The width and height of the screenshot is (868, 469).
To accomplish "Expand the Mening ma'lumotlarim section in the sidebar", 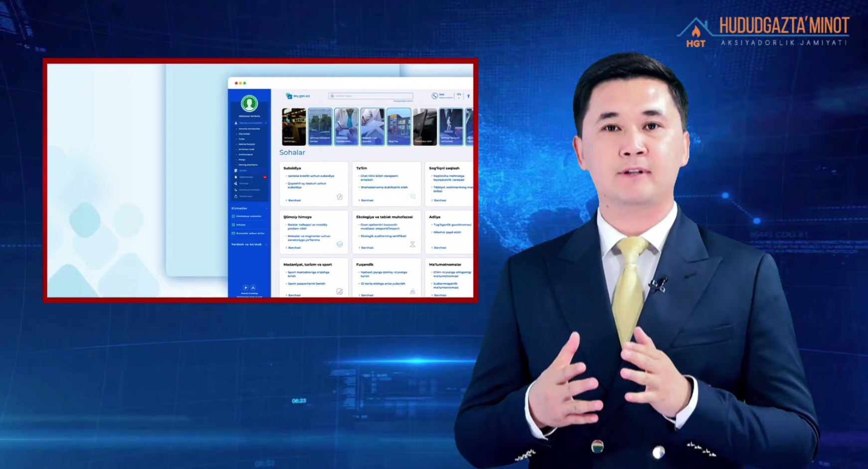I will coord(251,123).
